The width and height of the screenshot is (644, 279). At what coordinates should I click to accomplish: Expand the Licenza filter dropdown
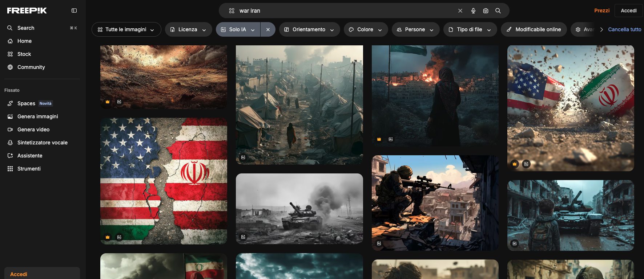click(x=189, y=29)
